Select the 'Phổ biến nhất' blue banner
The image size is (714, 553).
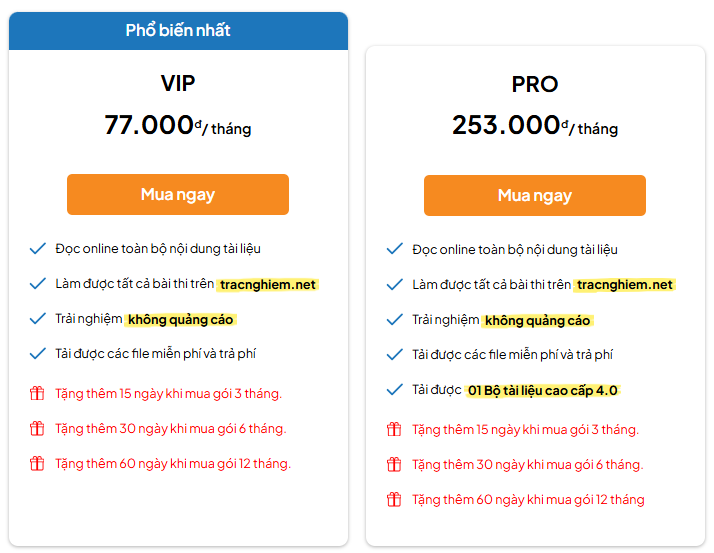coord(178,31)
